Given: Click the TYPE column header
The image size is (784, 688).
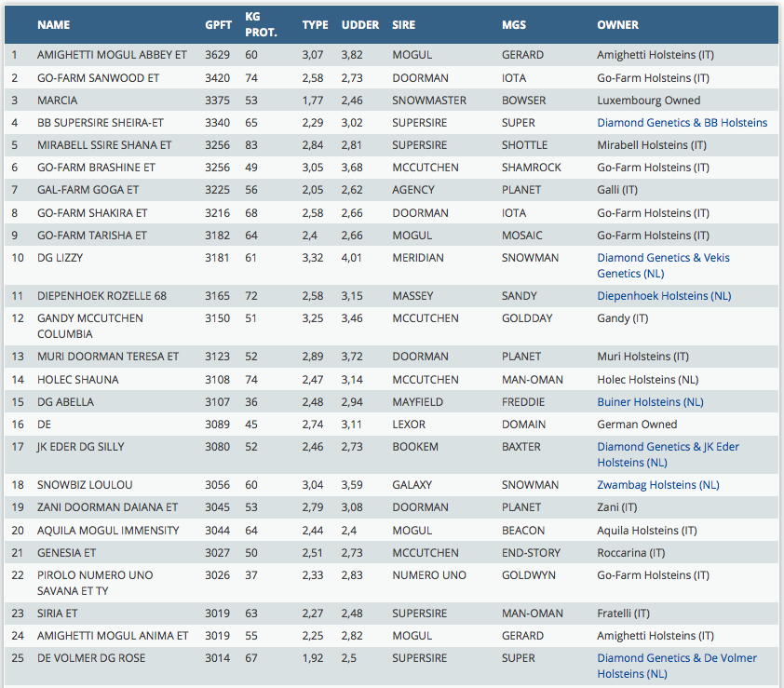Looking at the screenshot, I should pyautogui.click(x=315, y=25).
